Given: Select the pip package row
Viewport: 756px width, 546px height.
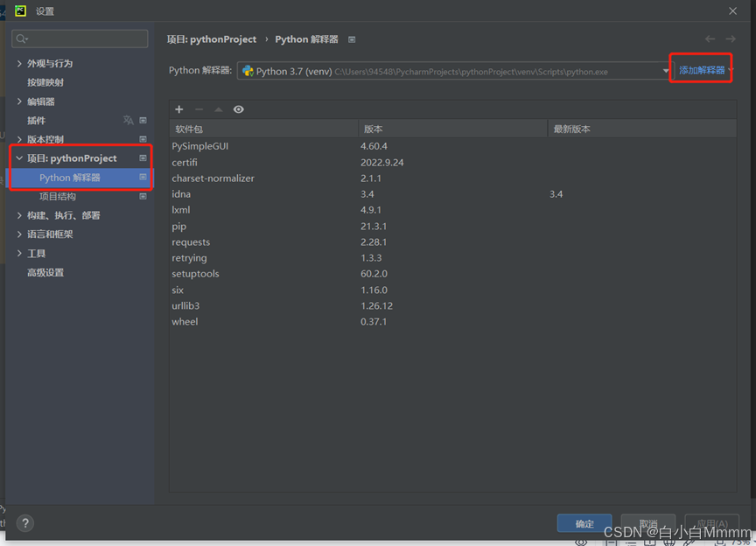Looking at the screenshot, I should coord(452,227).
